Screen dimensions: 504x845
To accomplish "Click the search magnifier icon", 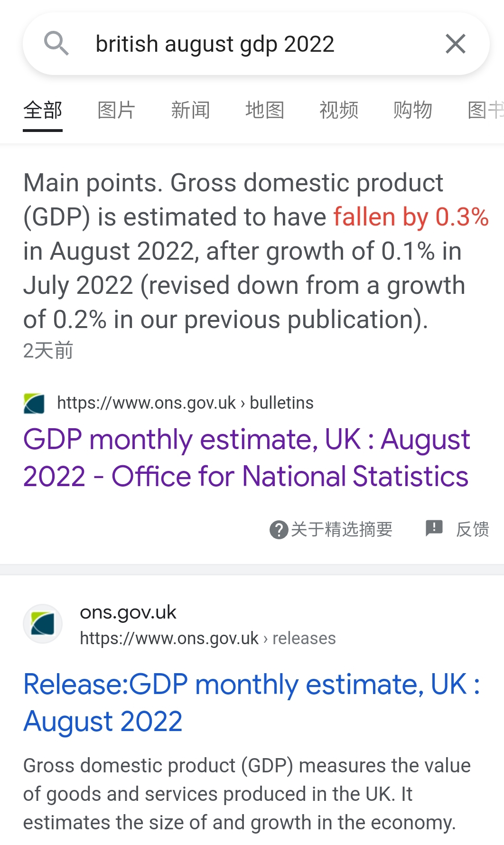I will (x=56, y=44).
